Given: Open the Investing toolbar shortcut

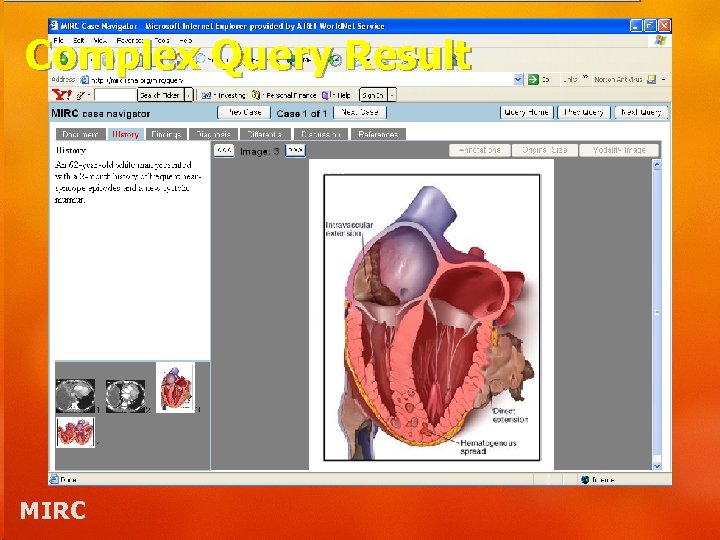Looking at the screenshot, I should [x=224, y=95].
